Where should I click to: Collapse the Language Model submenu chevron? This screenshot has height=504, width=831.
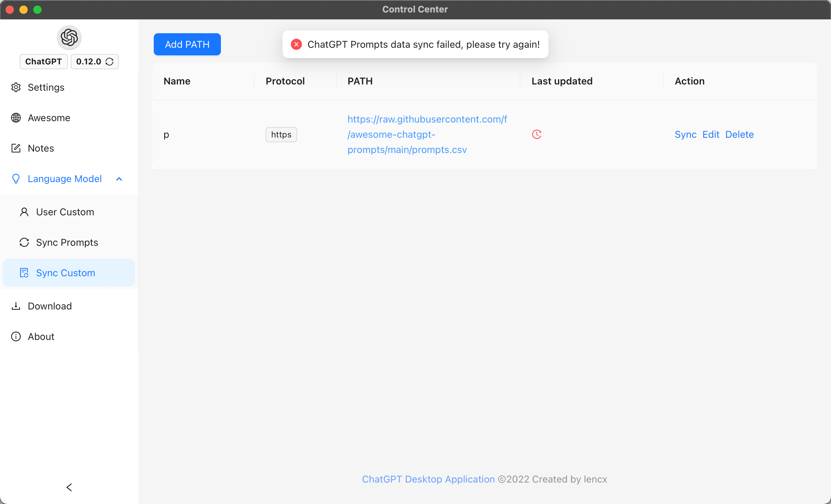119,179
